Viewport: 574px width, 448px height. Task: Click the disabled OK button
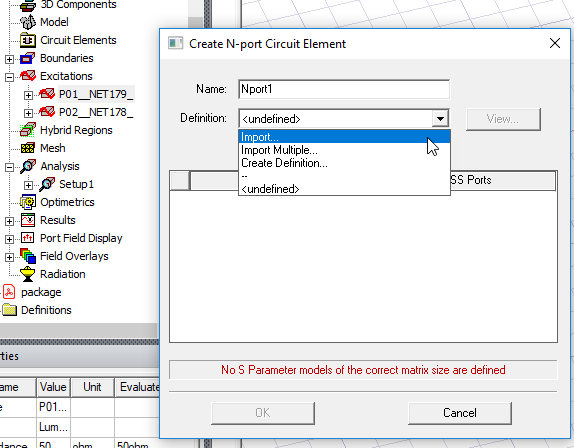click(x=263, y=413)
